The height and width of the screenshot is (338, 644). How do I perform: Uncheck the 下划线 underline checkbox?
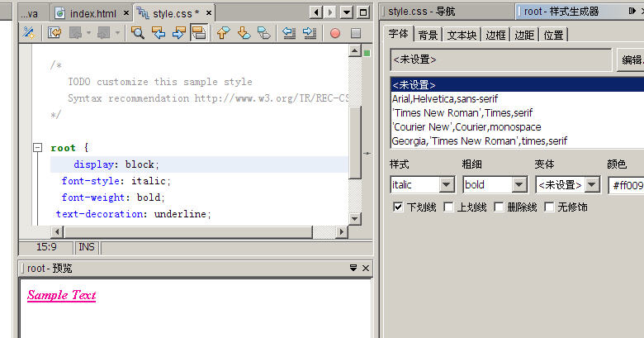pyautogui.click(x=398, y=207)
